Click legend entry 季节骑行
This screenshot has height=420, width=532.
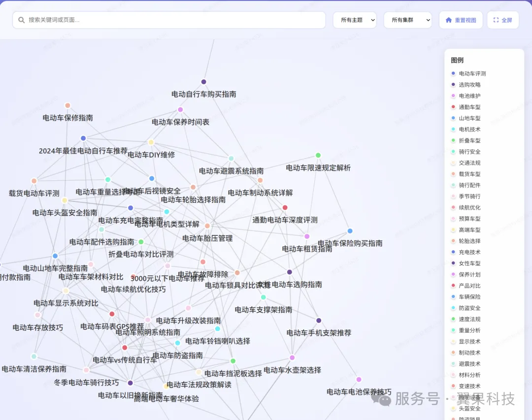[x=466, y=196]
